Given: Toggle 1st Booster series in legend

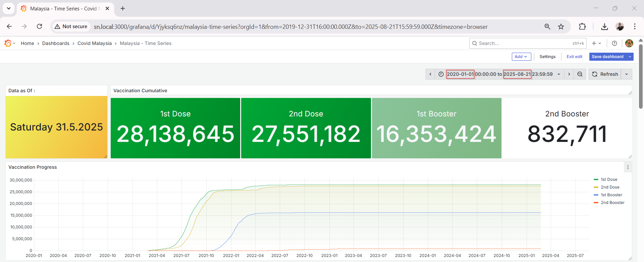Looking at the screenshot, I should click(611, 195).
